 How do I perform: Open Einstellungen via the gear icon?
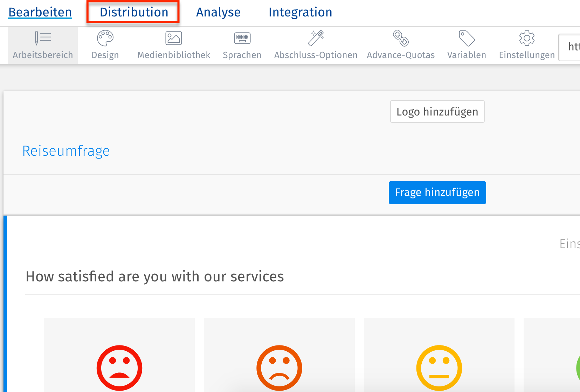(526, 45)
